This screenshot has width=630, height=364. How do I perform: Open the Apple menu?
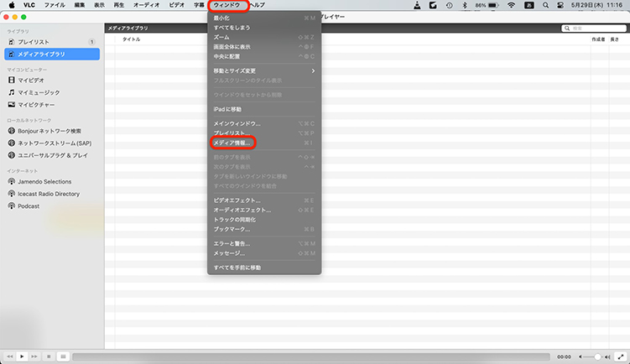12,5
